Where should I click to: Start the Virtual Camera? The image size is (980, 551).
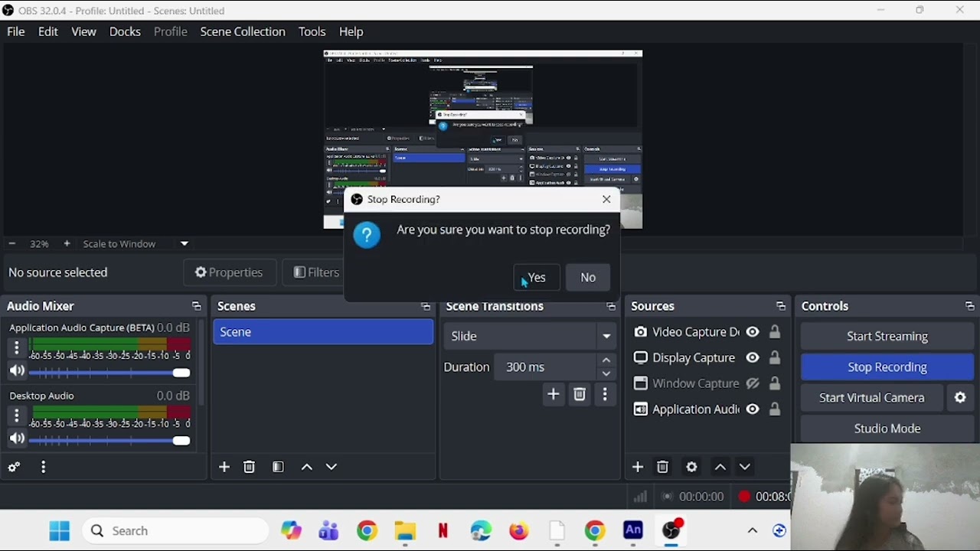tap(872, 398)
